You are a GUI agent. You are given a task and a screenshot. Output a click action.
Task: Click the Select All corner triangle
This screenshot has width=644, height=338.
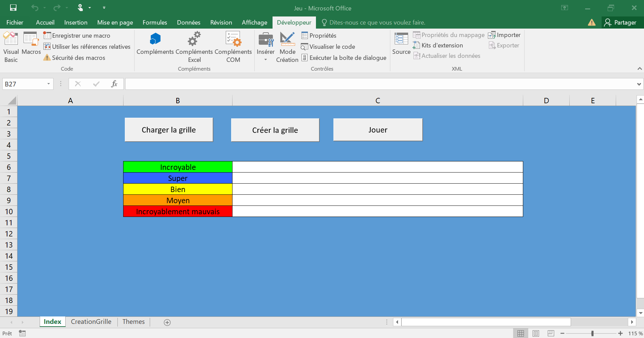(x=12, y=101)
